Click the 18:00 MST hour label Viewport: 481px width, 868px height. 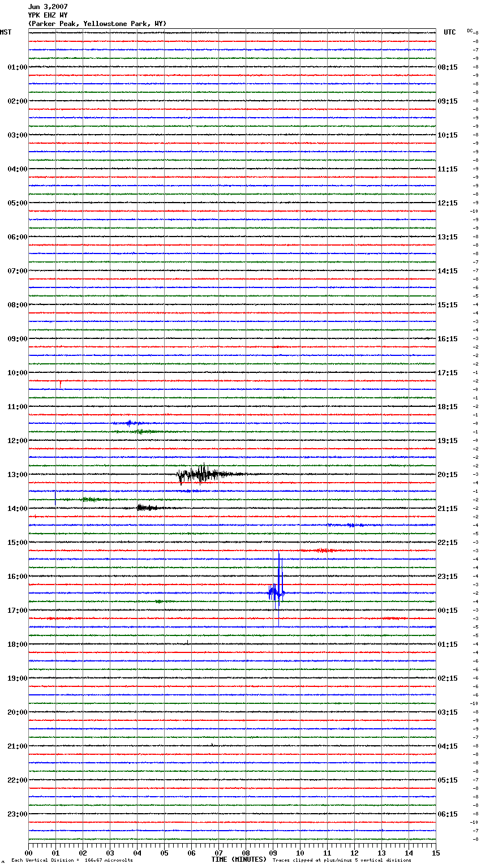click(x=18, y=644)
